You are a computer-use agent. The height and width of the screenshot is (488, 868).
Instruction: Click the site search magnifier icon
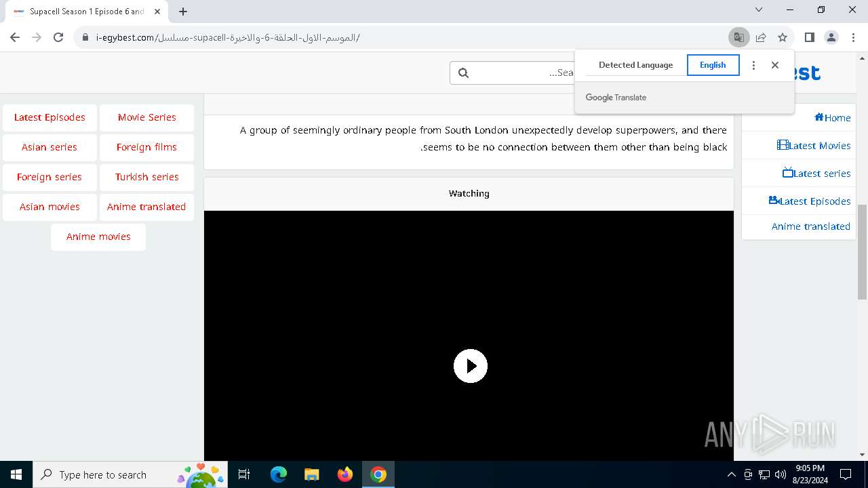pos(464,73)
